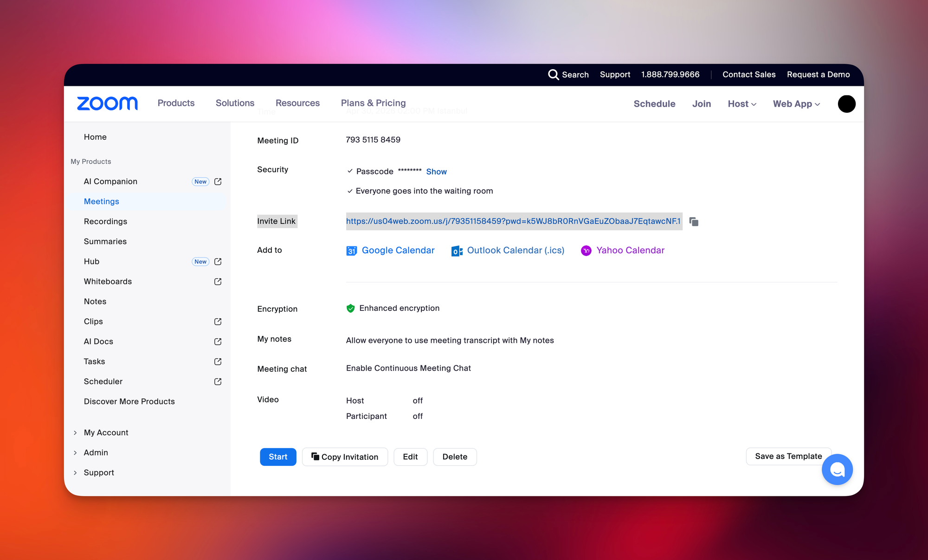The image size is (928, 560).
Task: Expand the Support sidebar section
Action: 99,472
